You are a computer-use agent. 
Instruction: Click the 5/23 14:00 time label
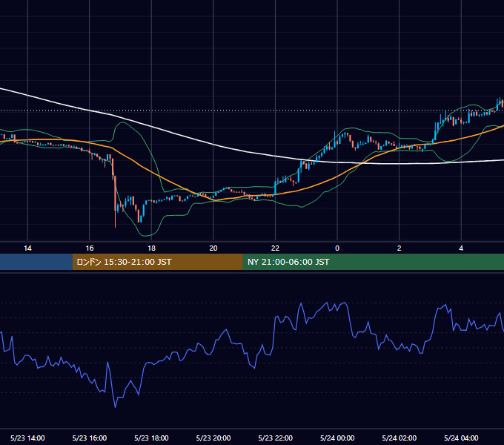[27, 438]
